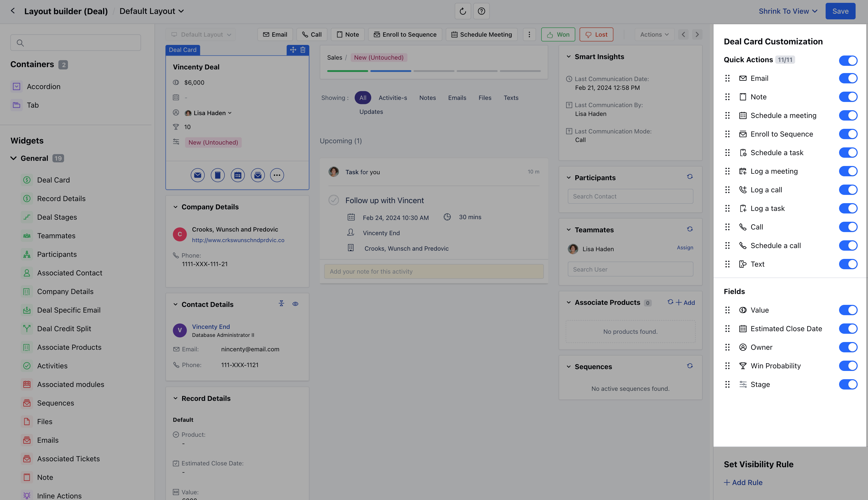Click the refresh/reset layout icon
Viewport: 868px width, 500px height.
462,11
